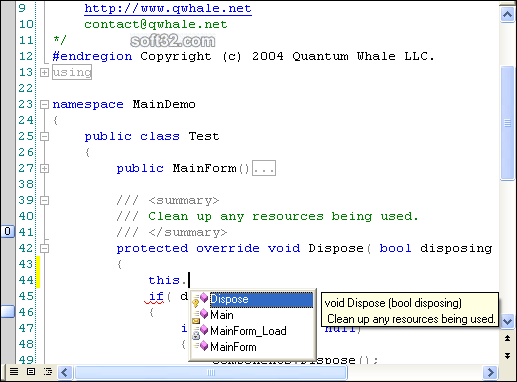
Task: Click the page up double-arrow button
Action: [507, 338]
